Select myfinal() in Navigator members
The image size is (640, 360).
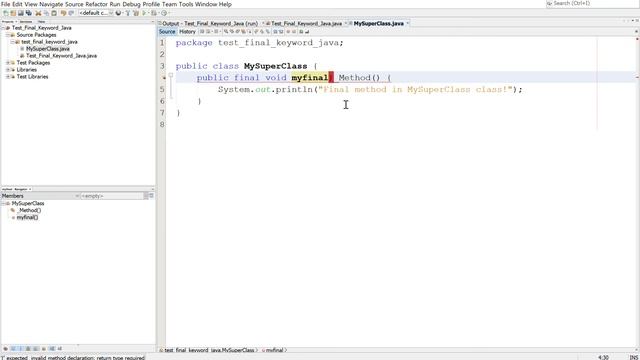pyautogui.click(x=27, y=217)
